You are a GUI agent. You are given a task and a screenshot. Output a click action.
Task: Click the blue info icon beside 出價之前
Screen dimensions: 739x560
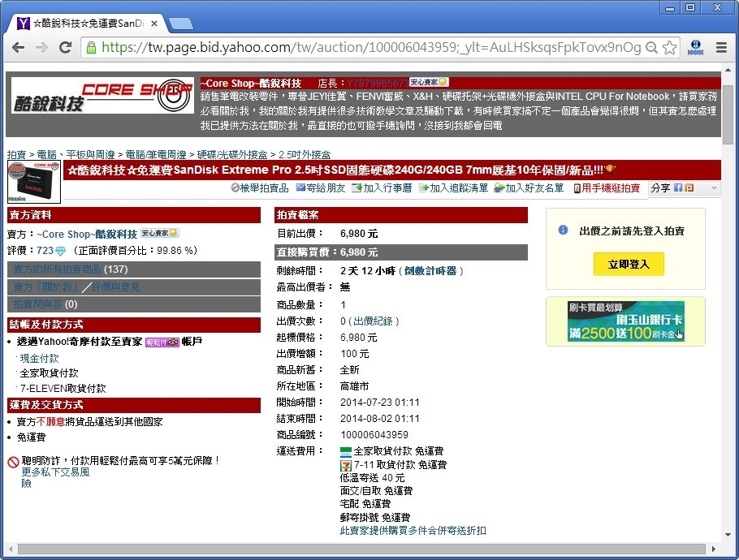(563, 230)
